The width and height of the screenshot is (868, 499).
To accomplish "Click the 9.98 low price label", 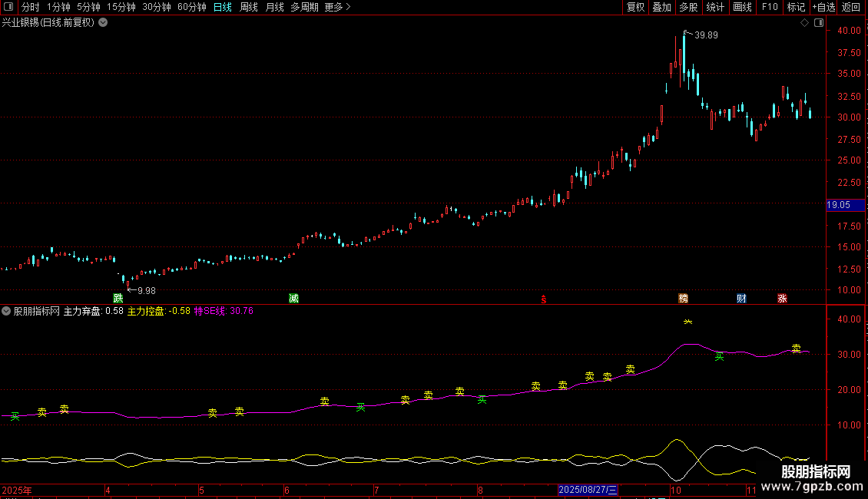I will pyautogui.click(x=147, y=290).
